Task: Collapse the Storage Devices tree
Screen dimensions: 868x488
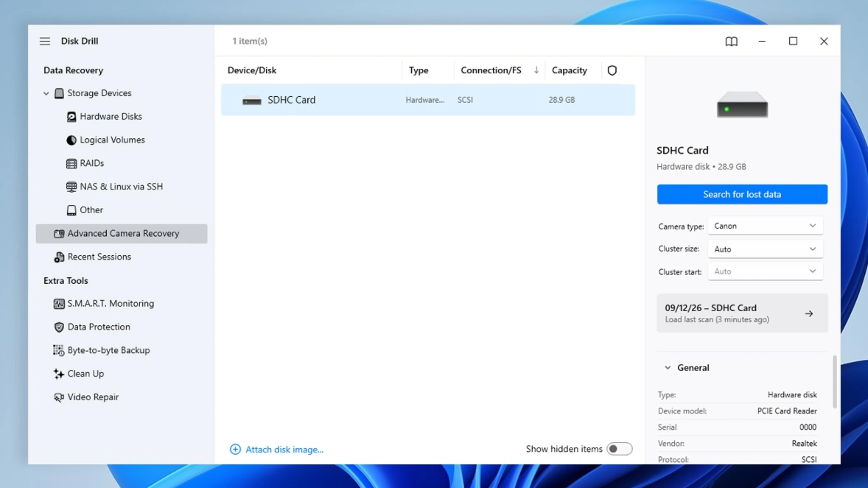Action: pos(46,94)
